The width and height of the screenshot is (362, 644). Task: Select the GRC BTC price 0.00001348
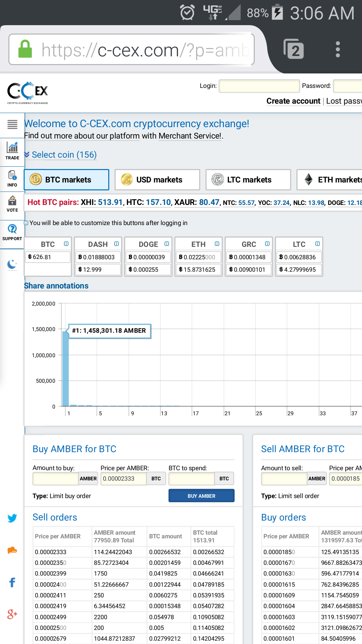click(x=249, y=257)
